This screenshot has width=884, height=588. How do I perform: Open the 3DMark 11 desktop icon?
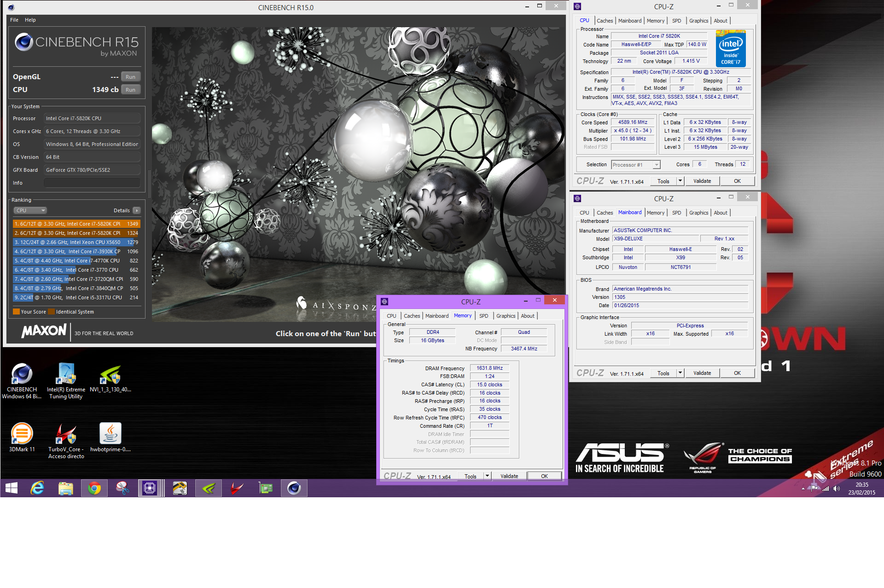(x=22, y=437)
